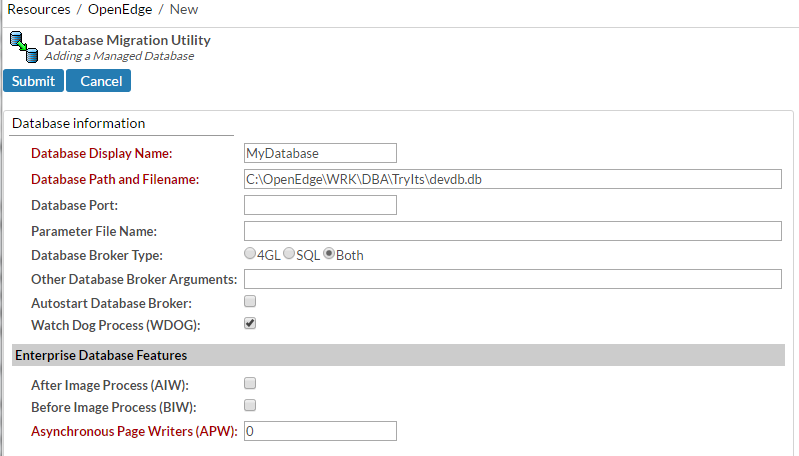Screen dimensions: 799x456
Task: Cancel adding the managed database
Action: click(x=98, y=81)
